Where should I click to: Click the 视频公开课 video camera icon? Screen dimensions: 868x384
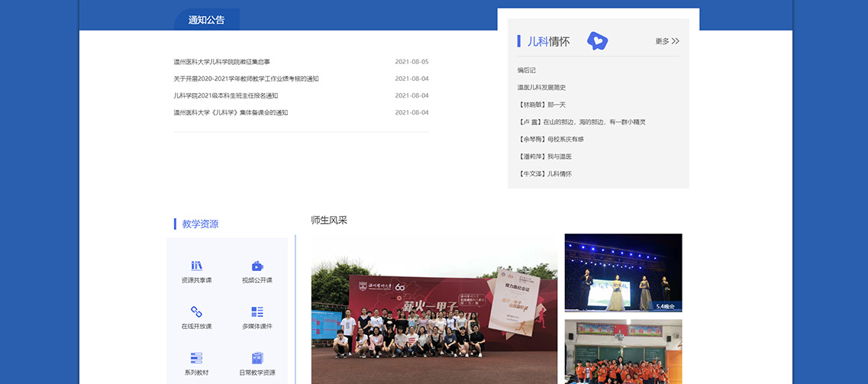coord(257,266)
